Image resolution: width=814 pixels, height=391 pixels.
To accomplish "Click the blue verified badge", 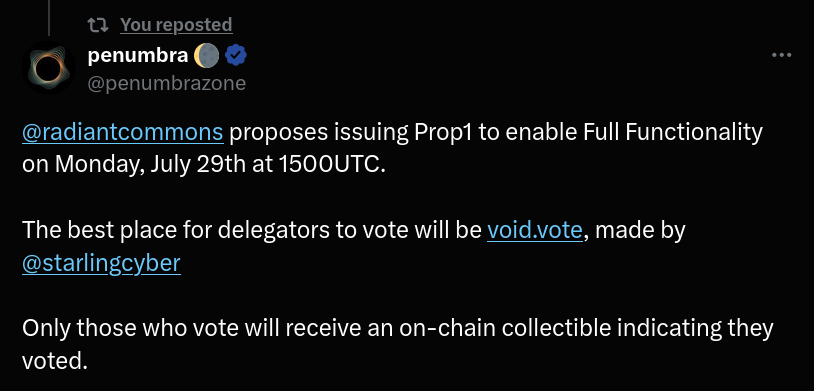I will [x=236, y=56].
